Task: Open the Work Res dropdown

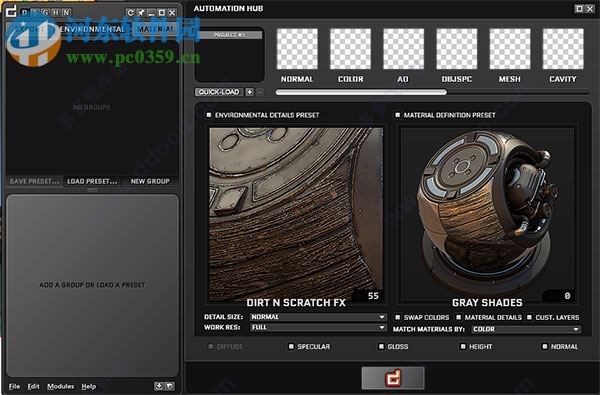Action: click(x=318, y=328)
